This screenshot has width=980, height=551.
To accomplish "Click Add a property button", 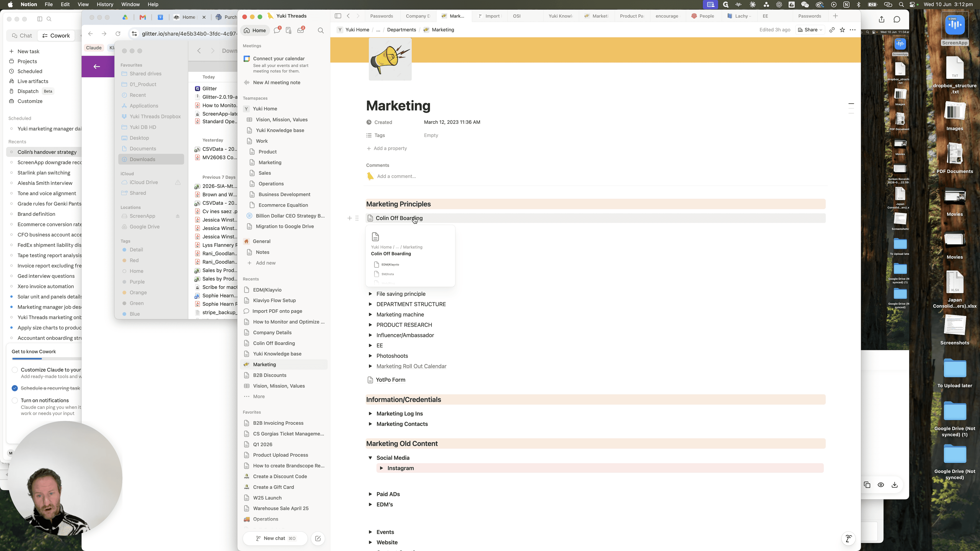I will [x=387, y=148].
